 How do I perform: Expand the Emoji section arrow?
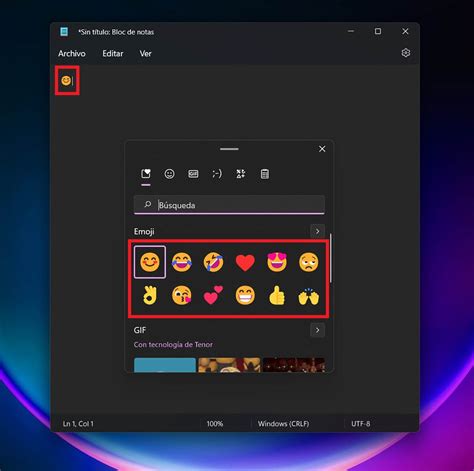pyautogui.click(x=317, y=231)
